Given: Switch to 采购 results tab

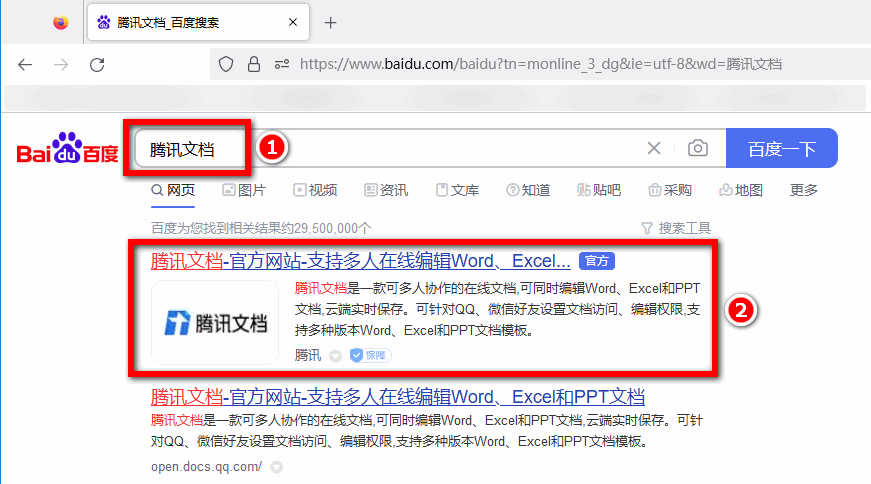Looking at the screenshot, I should click(x=670, y=191).
